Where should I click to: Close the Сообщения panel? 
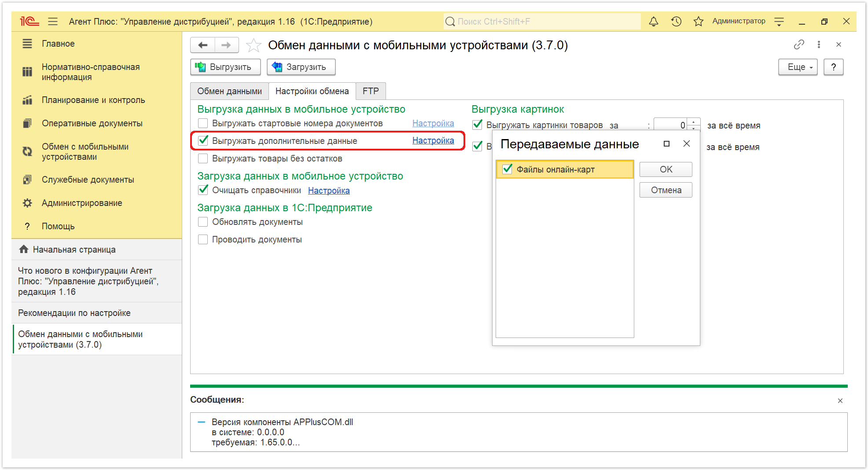pos(840,400)
